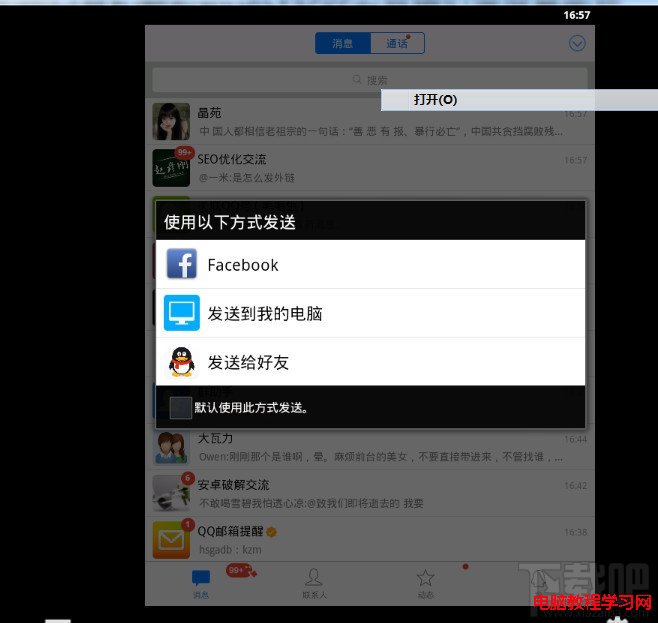Click the verified badge beside QQ邮箱提醒
Viewport: 658px width, 623px height.
[x=272, y=532]
